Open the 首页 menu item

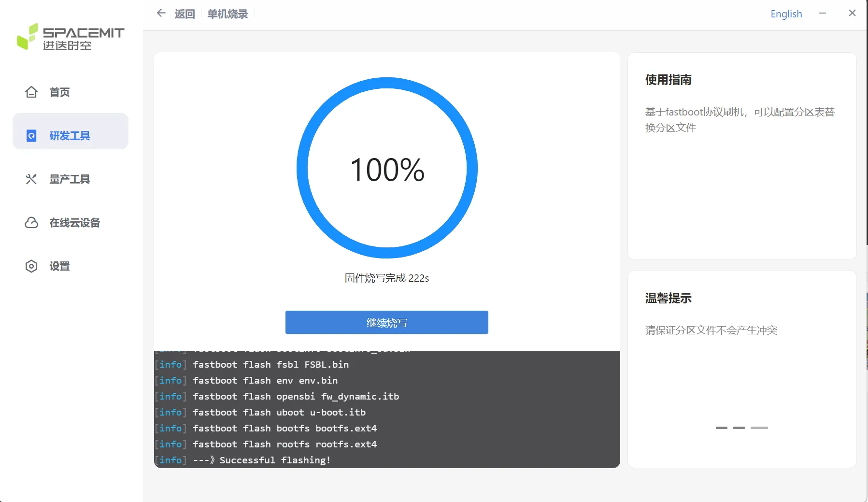71,92
